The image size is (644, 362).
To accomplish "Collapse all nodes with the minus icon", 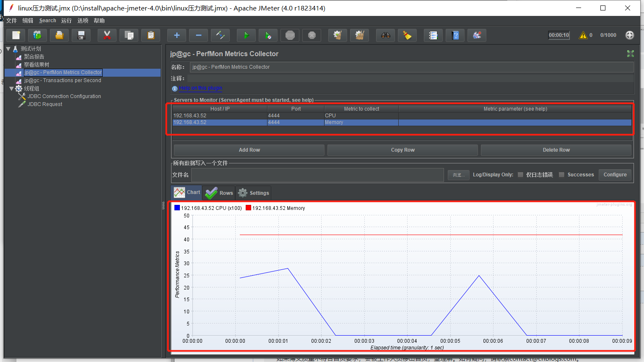I will pos(199,36).
